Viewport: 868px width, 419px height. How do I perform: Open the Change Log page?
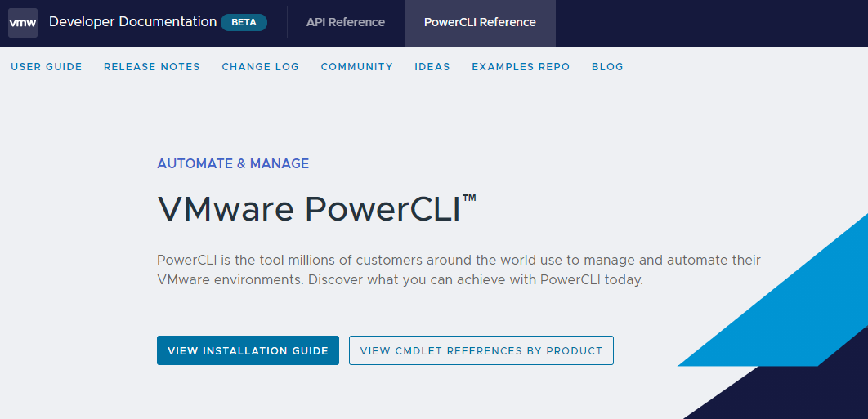pos(260,67)
